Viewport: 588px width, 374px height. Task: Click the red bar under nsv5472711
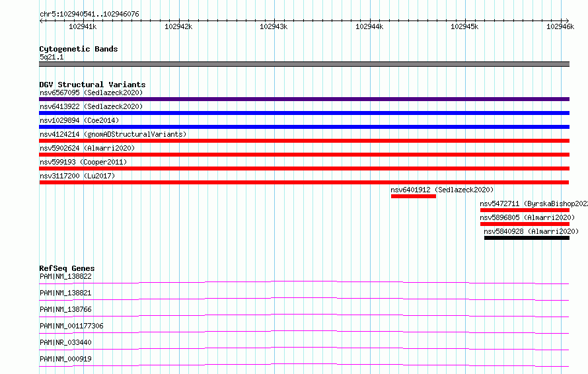[x=525, y=210]
